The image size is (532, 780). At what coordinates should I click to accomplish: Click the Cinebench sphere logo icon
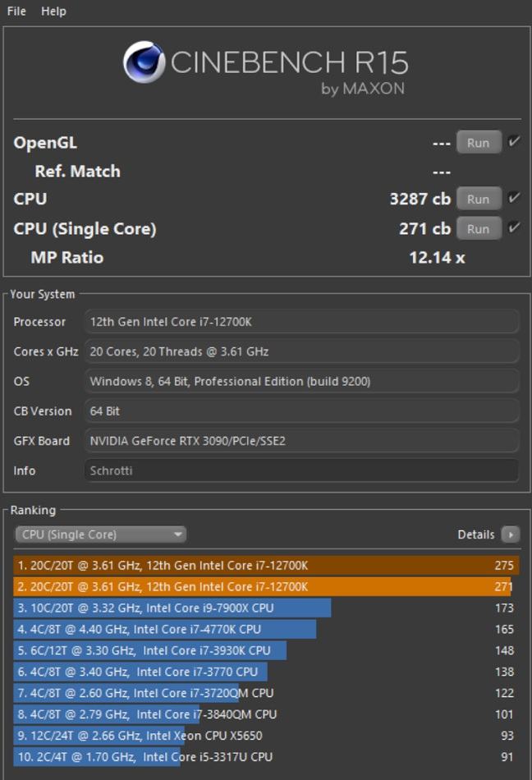[144, 63]
